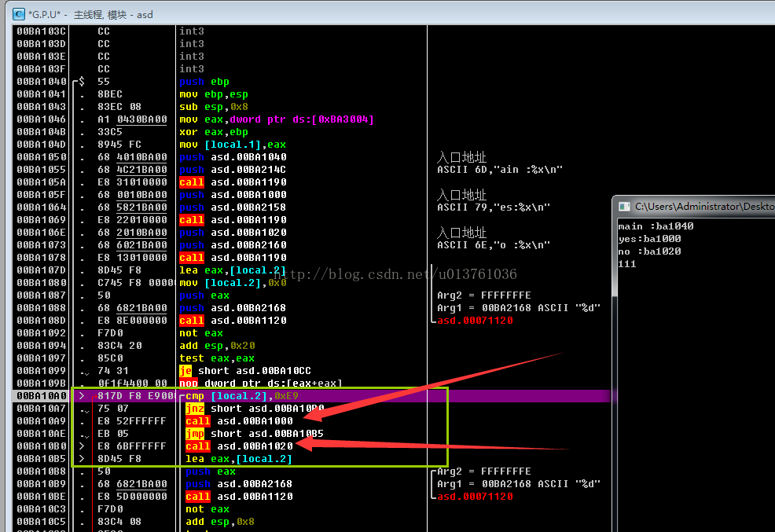
Task: Select 'push asd.00BA2158' instruction
Action: [233, 207]
